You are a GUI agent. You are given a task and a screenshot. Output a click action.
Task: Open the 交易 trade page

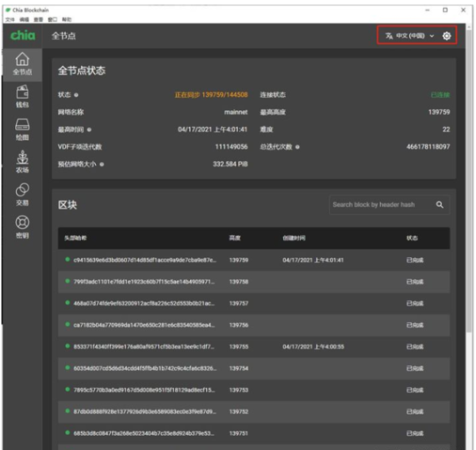click(x=22, y=194)
